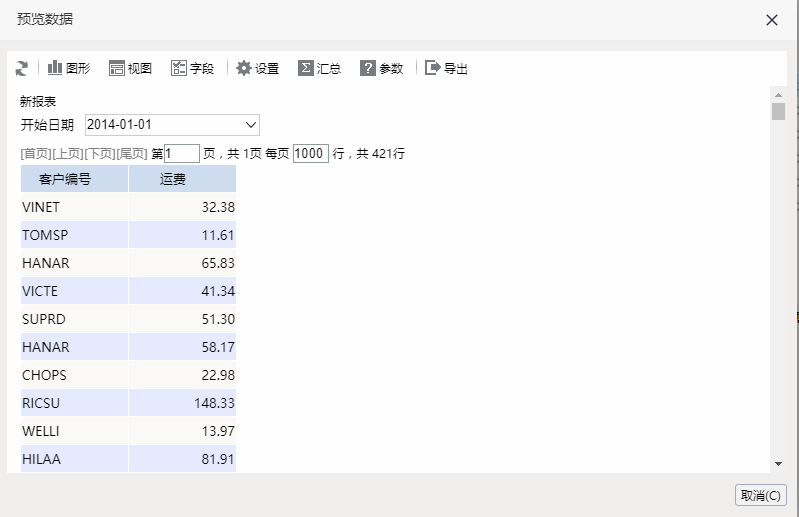799x517 pixels.
Task: Go to 尾页 last page link
Action: [132, 154]
